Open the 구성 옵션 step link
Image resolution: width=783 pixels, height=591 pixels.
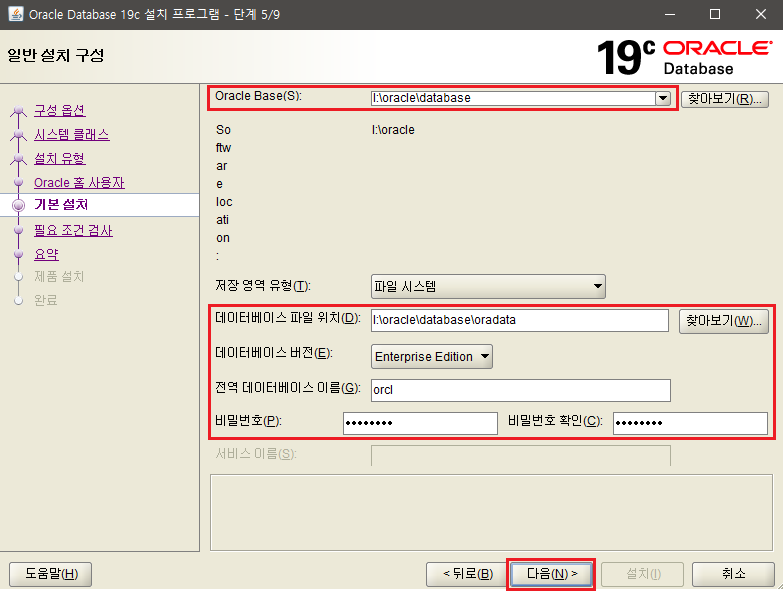tap(59, 110)
